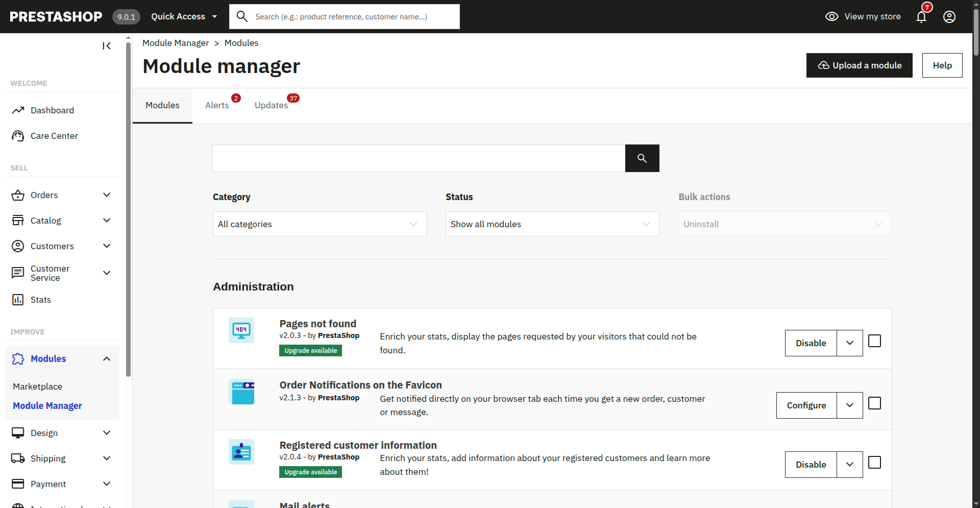Click the Dashboard trend icon

coord(18,110)
